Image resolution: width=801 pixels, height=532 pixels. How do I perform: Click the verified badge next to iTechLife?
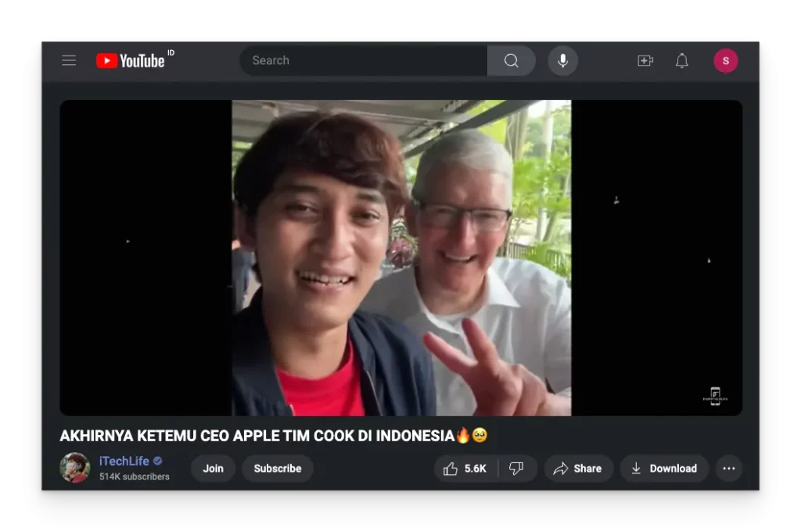click(158, 461)
